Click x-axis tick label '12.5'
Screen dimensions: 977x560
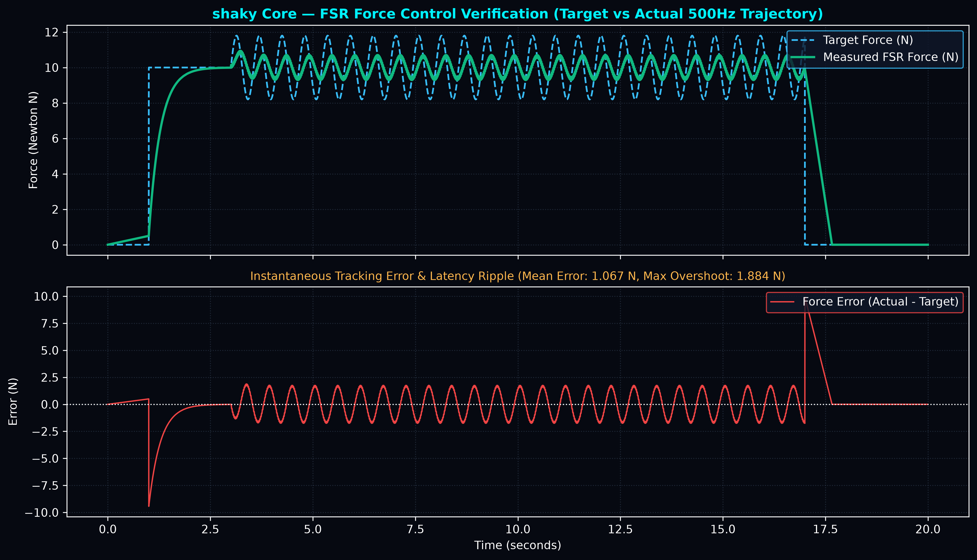pos(620,529)
